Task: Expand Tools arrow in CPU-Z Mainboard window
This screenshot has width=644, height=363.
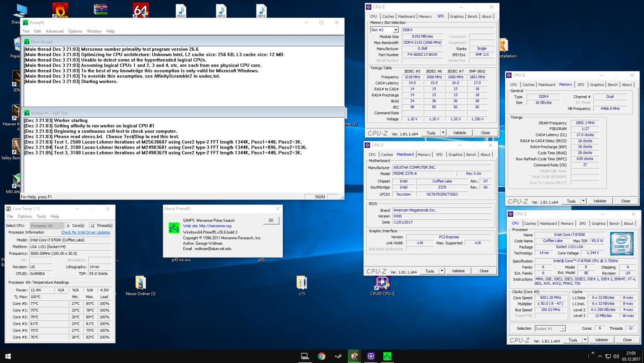Action: click(442, 271)
